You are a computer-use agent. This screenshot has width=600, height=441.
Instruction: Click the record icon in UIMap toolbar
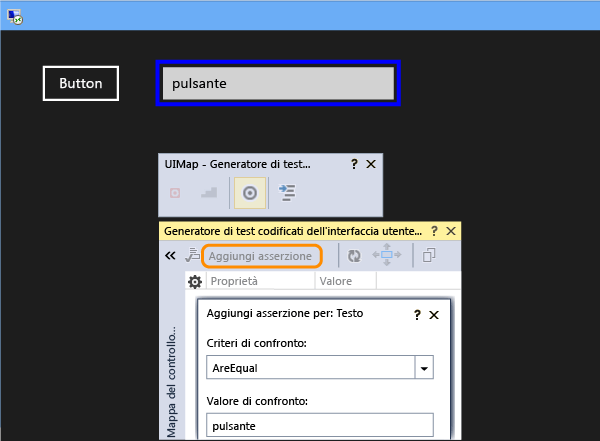(x=175, y=193)
